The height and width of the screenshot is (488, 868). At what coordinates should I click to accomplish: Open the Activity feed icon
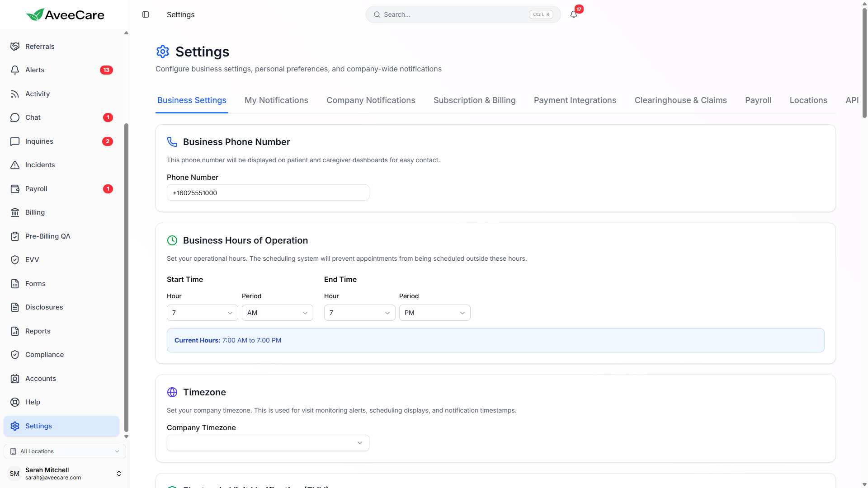(15, 94)
